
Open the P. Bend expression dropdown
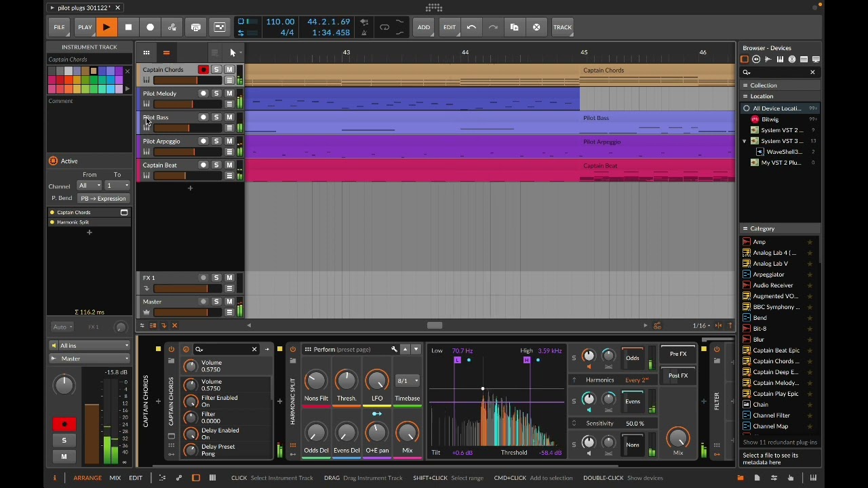coord(103,199)
